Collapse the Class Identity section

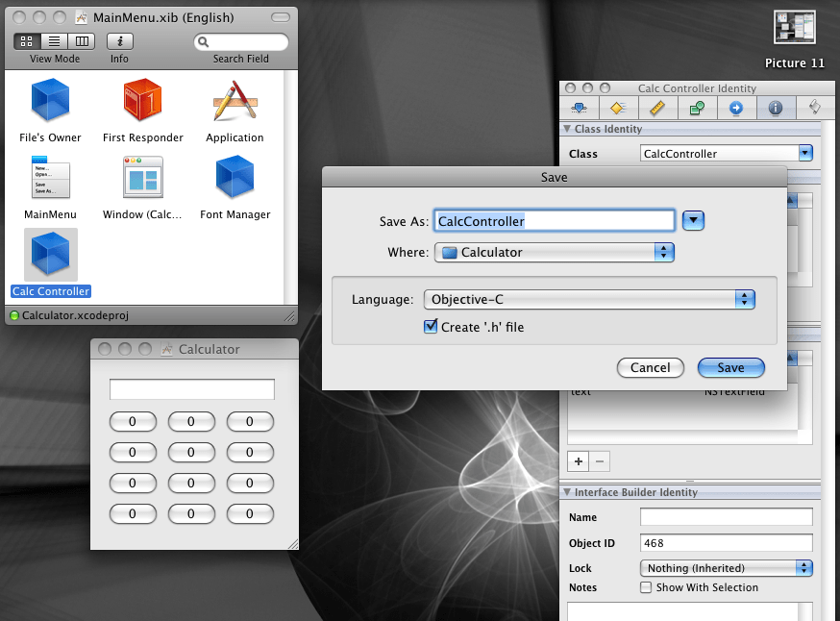pyautogui.click(x=567, y=129)
